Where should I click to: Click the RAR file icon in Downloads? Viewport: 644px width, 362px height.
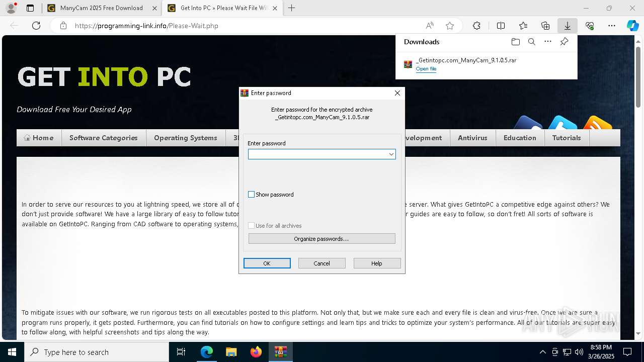click(x=408, y=64)
